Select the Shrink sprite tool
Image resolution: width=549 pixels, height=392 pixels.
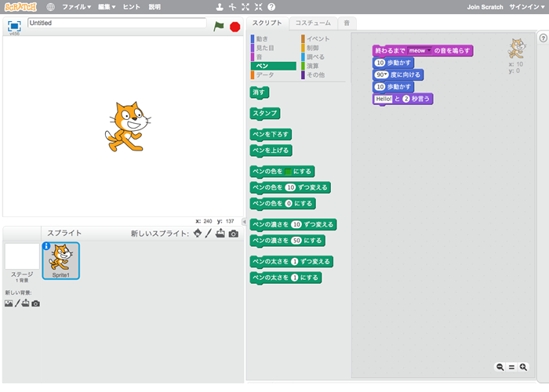pos(258,7)
